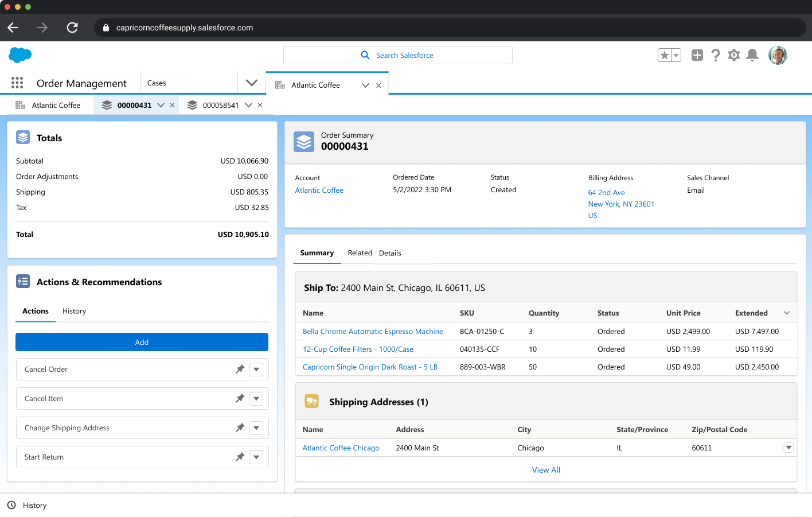812x517 pixels.
Task: Open the Atlantic Coffee Chicago address link
Action: click(341, 448)
